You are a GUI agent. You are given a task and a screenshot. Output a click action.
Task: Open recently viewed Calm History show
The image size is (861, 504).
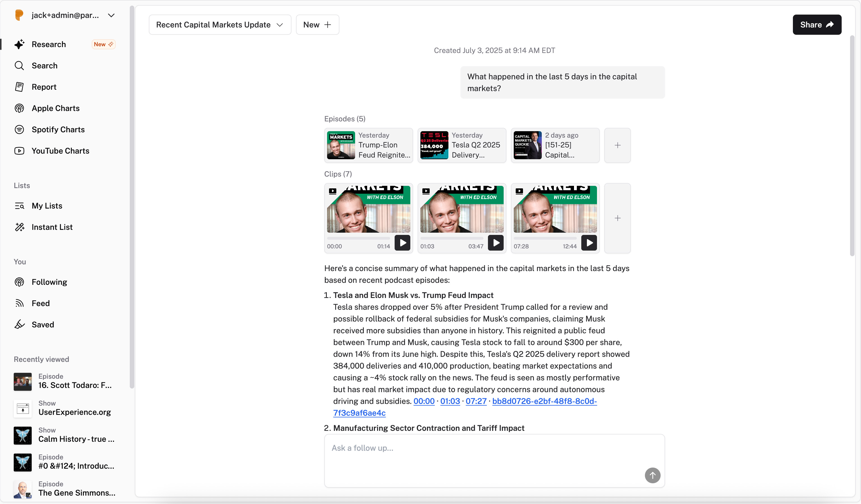[64, 435]
